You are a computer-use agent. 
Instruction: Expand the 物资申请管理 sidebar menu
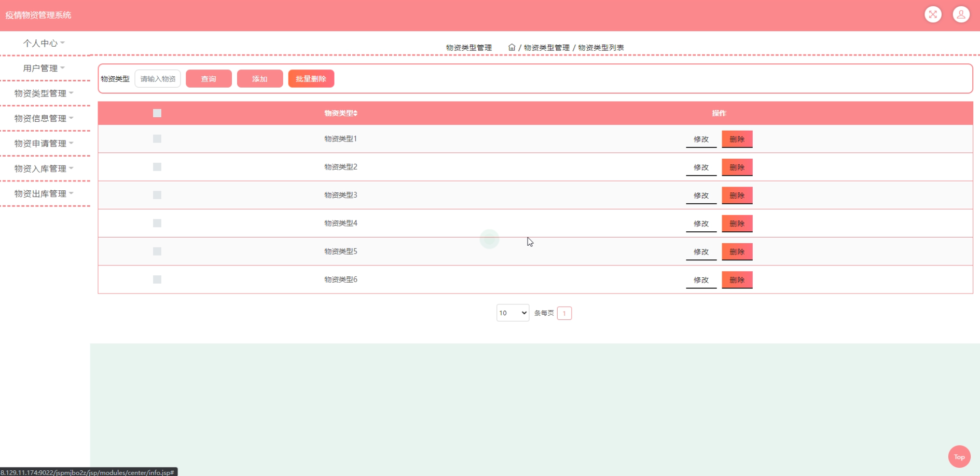coord(44,143)
